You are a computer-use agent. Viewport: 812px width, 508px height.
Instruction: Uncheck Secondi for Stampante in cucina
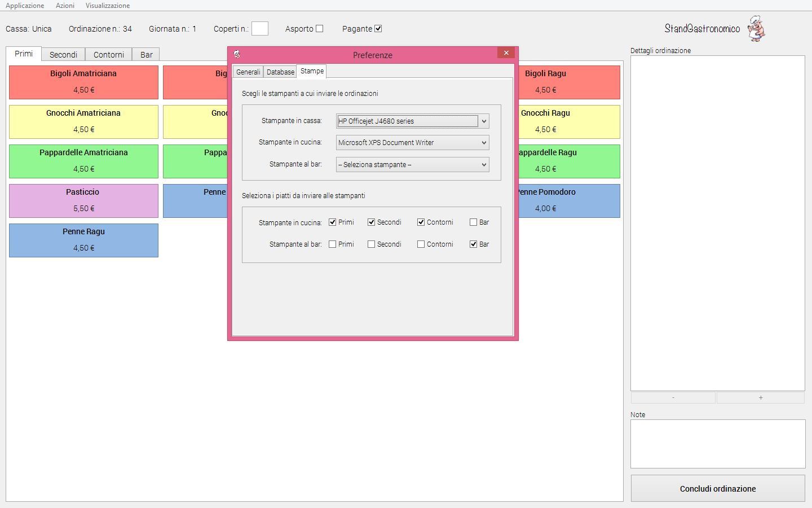coord(371,222)
